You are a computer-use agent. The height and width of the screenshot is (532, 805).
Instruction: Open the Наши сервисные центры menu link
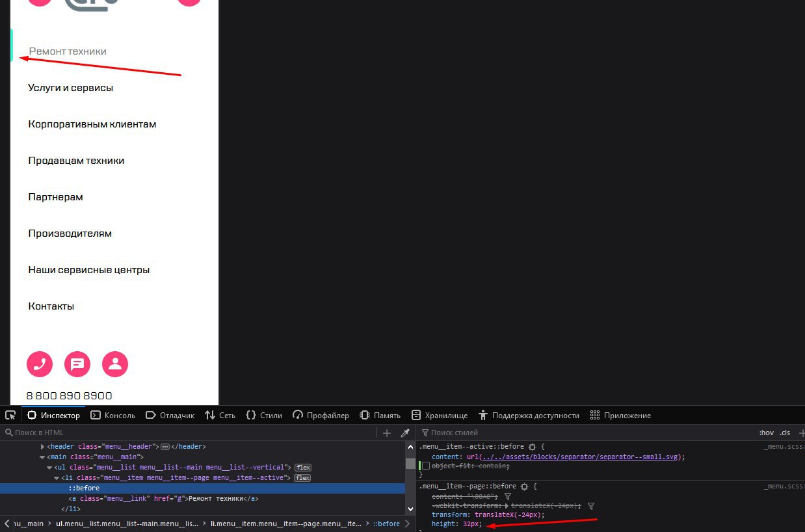tap(89, 270)
